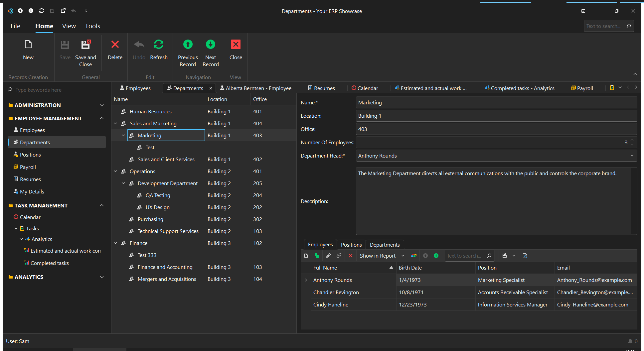
Task: Increase Number Of Employees with up spinner
Action: pyautogui.click(x=632, y=140)
